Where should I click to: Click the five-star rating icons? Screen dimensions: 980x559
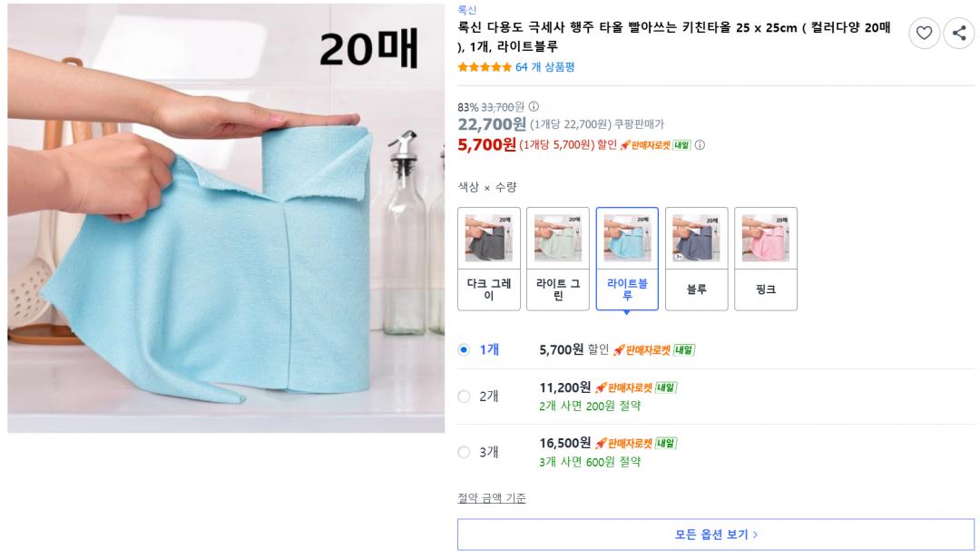485,67
